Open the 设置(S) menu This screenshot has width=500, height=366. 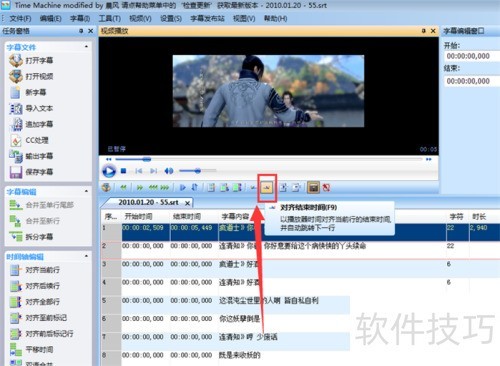pyautogui.click(x=171, y=18)
